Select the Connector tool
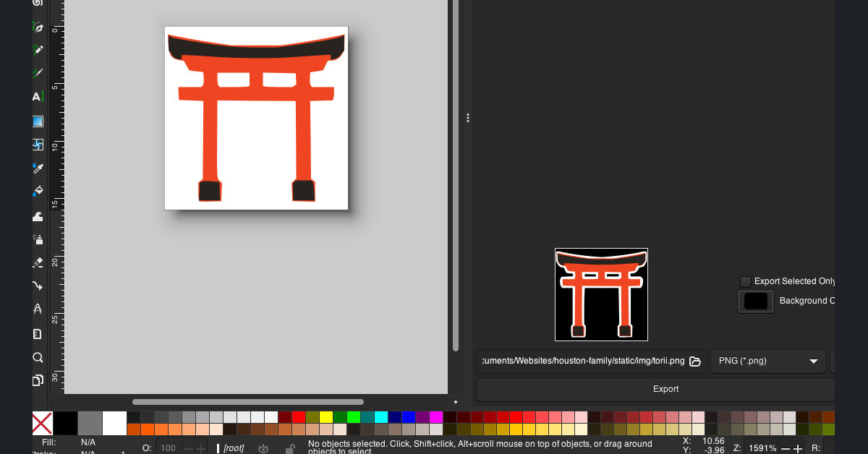 (x=38, y=286)
